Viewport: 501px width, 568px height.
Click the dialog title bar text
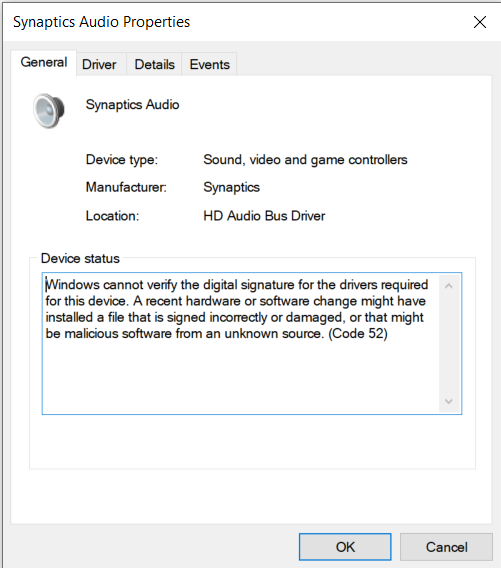click(x=101, y=22)
